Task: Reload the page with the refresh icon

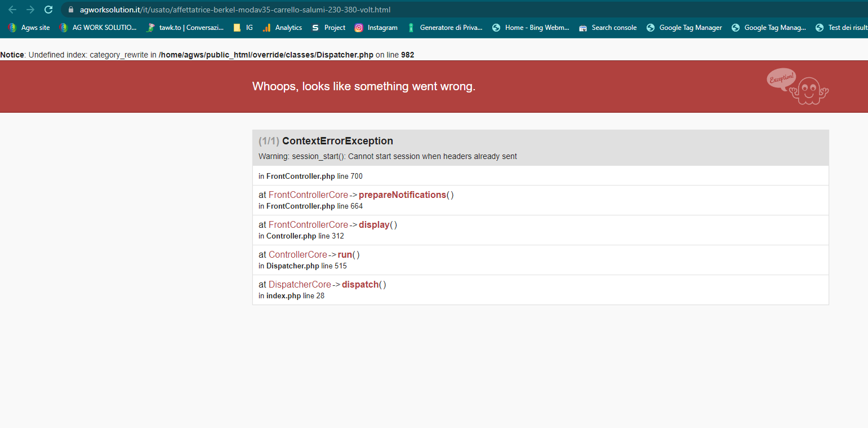Action: (48, 10)
